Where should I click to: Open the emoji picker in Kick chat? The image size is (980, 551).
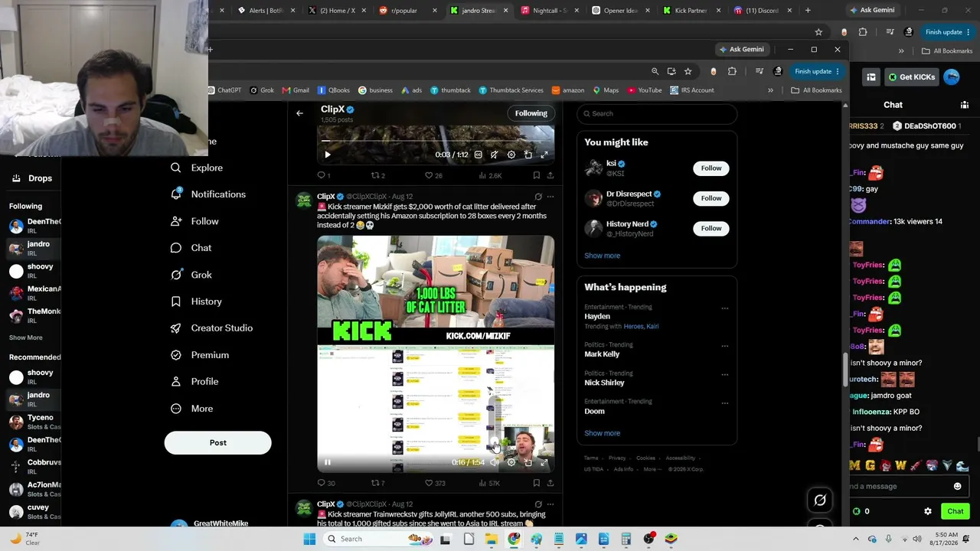click(957, 486)
